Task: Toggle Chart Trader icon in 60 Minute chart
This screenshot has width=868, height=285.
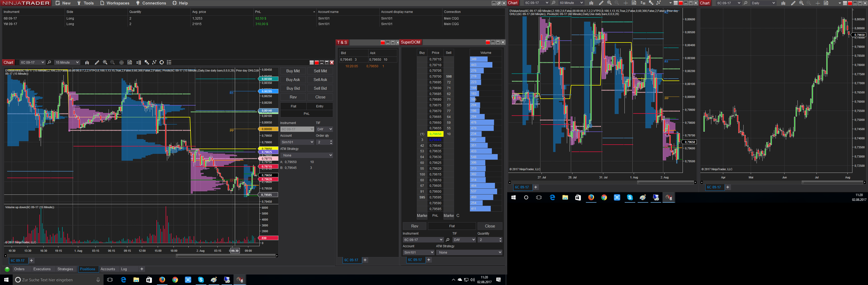Action: [x=643, y=3]
